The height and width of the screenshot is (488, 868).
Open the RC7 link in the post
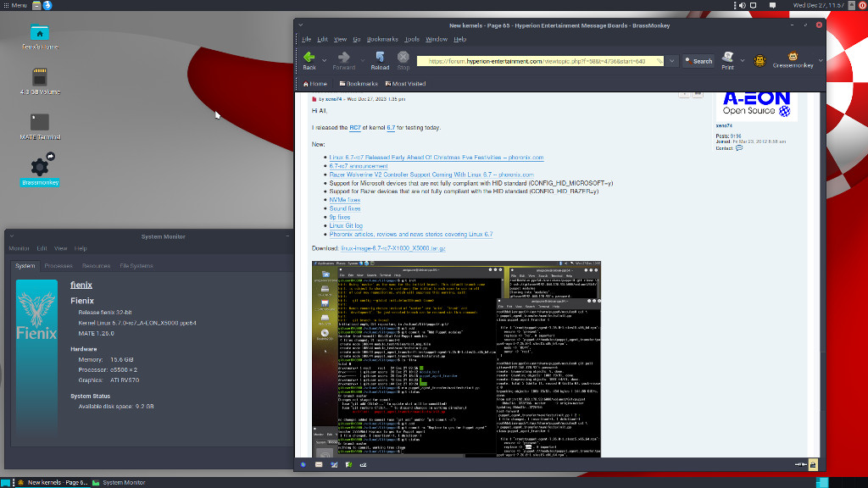pos(355,128)
